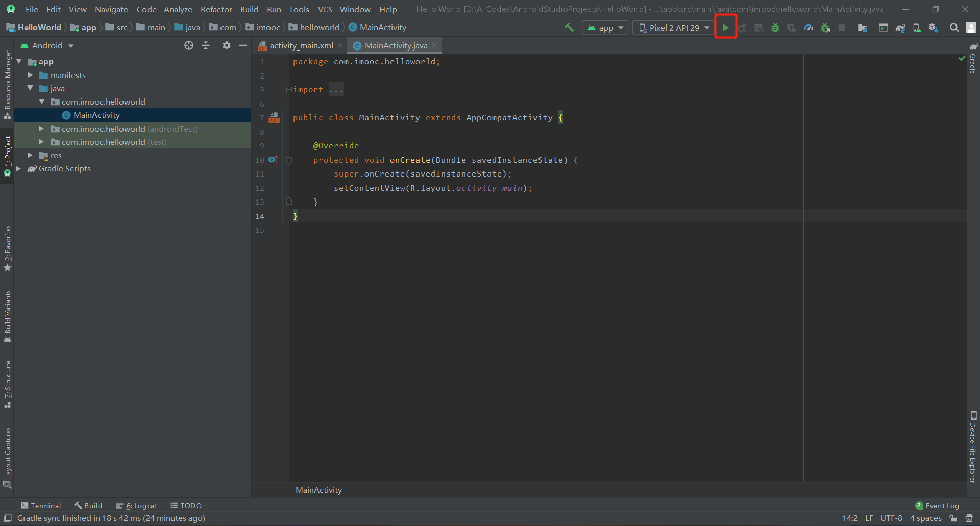Open the Build tool window at bottom
Screen dimensions: 980x526
point(88,505)
